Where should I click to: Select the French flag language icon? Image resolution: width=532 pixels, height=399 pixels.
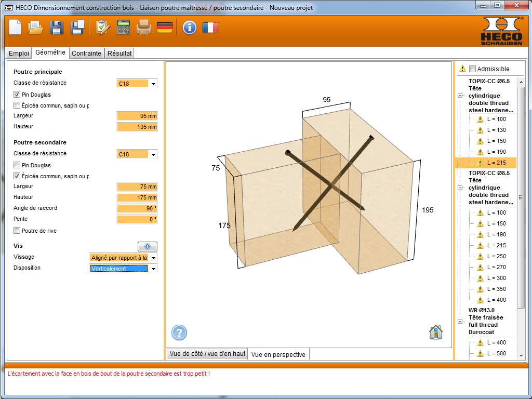click(210, 28)
